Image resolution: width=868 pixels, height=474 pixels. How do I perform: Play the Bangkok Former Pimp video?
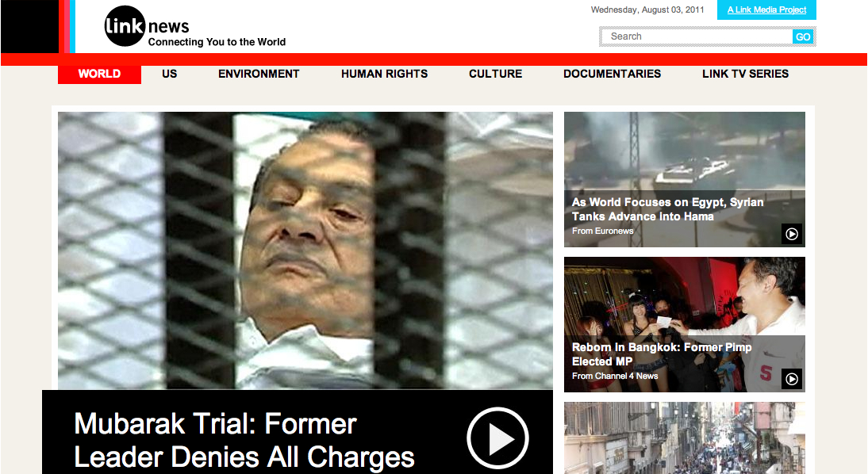pos(792,379)
